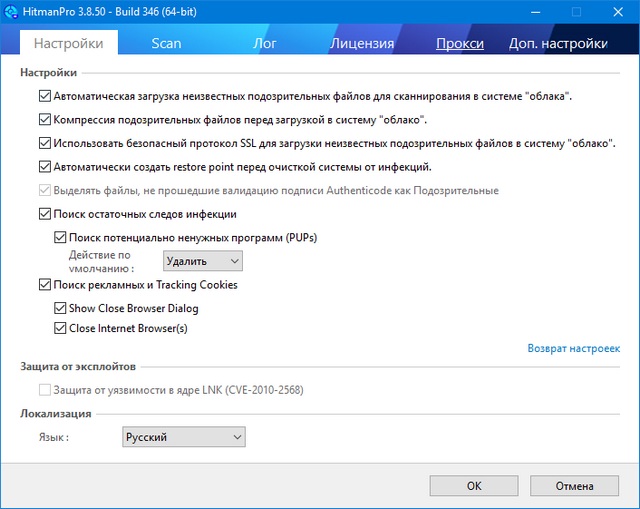
Task: Switch to the Лицензия tab
Action: [362, 43]
